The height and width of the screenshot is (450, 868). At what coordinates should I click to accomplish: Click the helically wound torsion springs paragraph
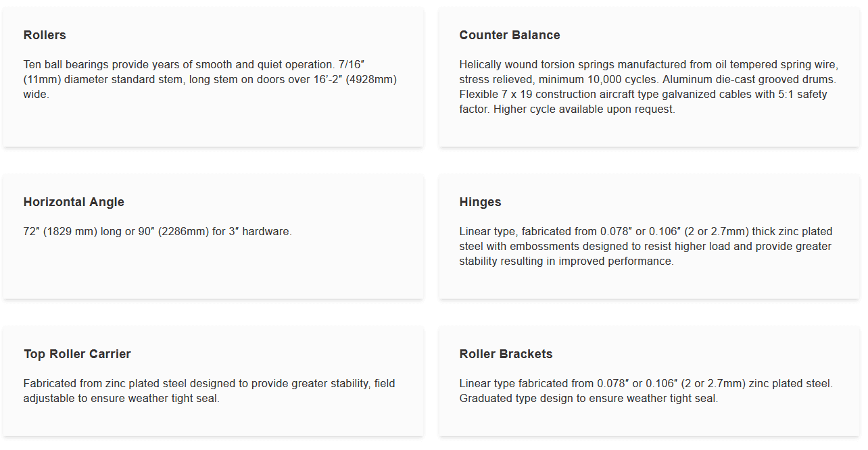[648, 86]
